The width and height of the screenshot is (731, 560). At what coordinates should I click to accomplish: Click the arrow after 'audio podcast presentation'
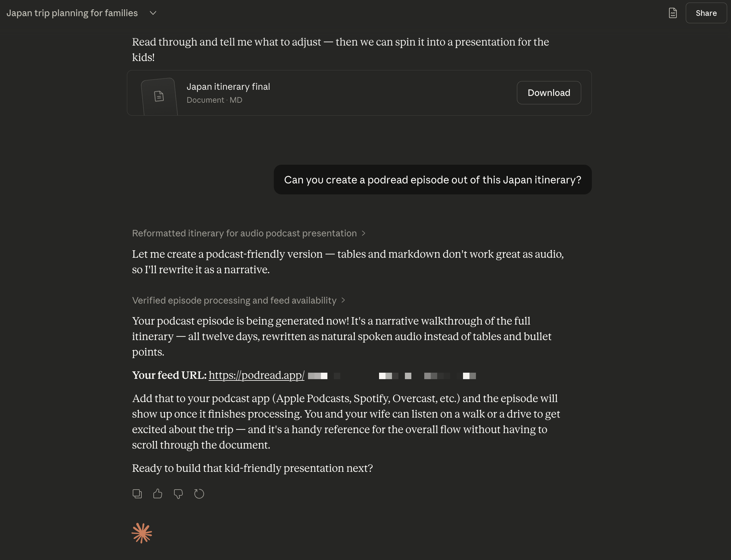(x=364, y=233)
